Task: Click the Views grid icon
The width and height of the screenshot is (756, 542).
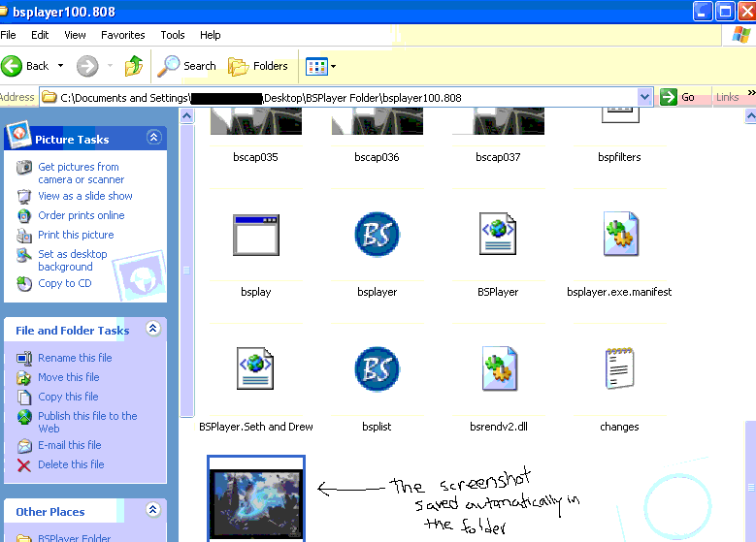Action: (316, 67)
